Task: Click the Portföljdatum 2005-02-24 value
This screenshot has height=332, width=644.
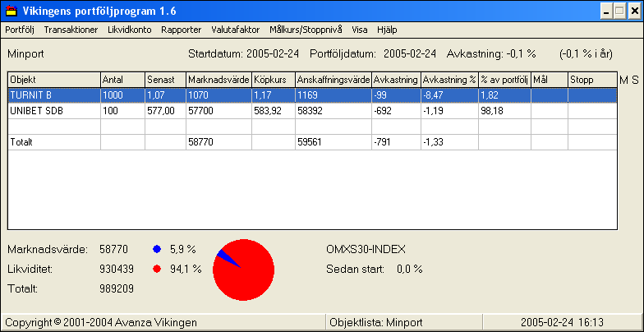Action: click(x=409, y=54)
